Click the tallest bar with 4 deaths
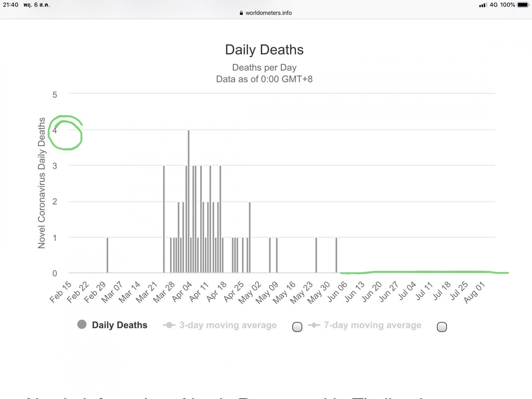532x399 pixels. click(x=189, y=201)
